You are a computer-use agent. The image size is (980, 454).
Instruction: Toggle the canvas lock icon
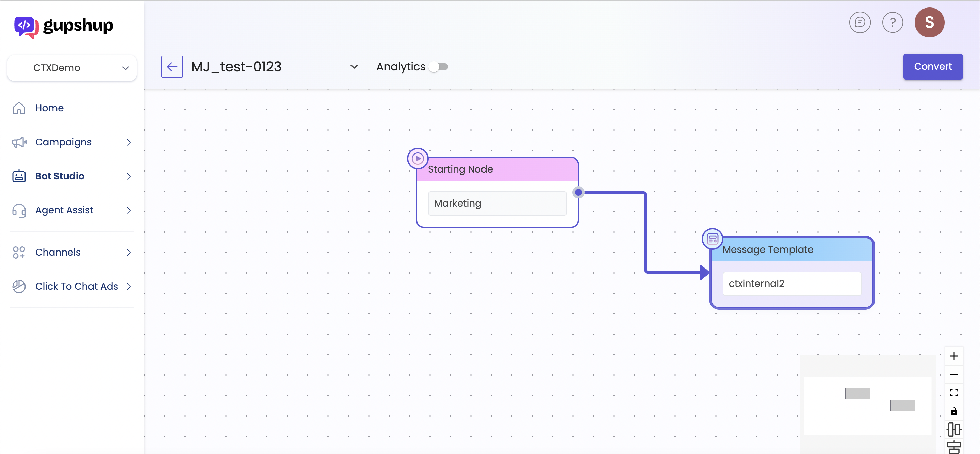[953, 411]
